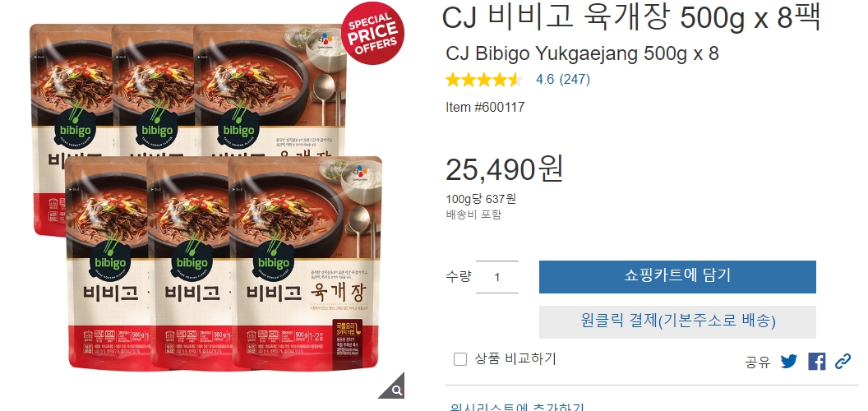The height and width of the screenshot is (411, 868).
Task: Tick the 상품 비교하기 checkbox
Action: 460,359
